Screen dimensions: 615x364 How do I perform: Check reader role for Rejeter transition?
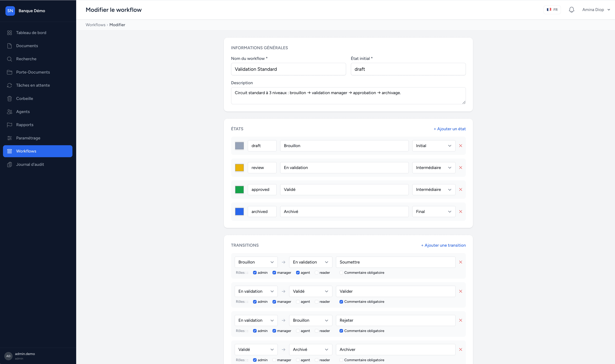tap(316, 331)
